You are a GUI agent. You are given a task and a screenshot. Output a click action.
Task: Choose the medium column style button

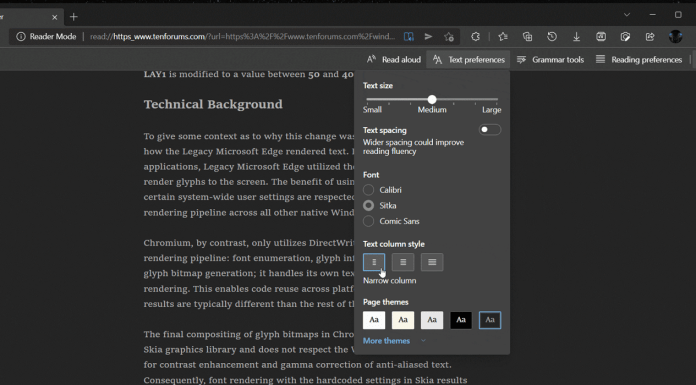click(403, 262)
